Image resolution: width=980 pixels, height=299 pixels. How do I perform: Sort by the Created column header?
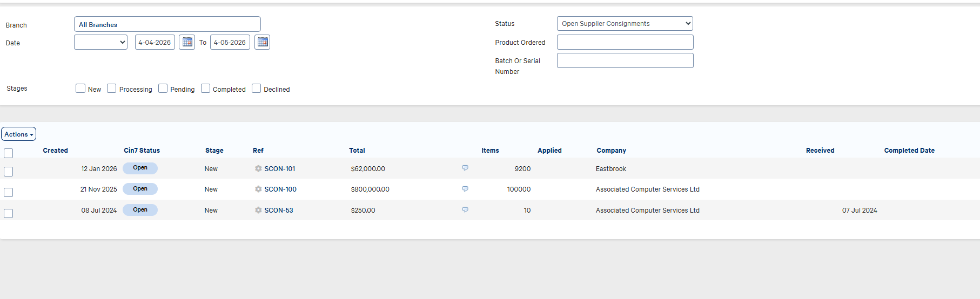click(56, 151)
